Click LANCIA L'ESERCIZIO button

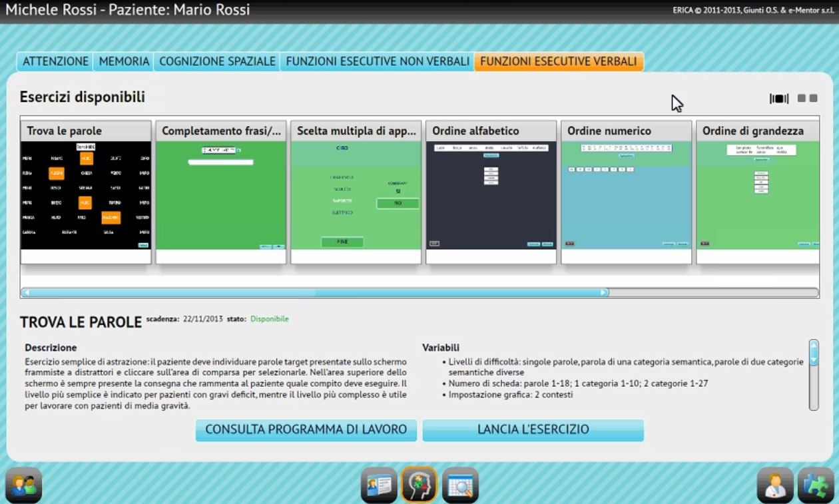point(533,430)
